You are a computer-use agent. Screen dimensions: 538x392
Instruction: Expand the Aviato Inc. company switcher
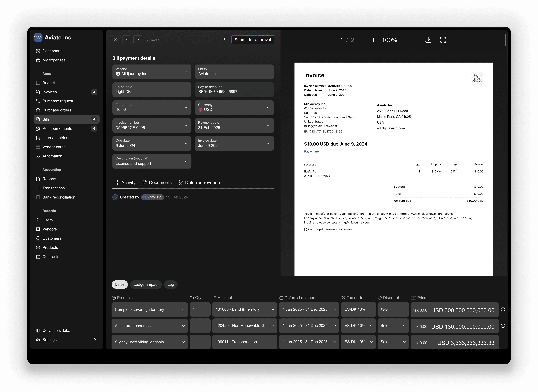point(78,37)
